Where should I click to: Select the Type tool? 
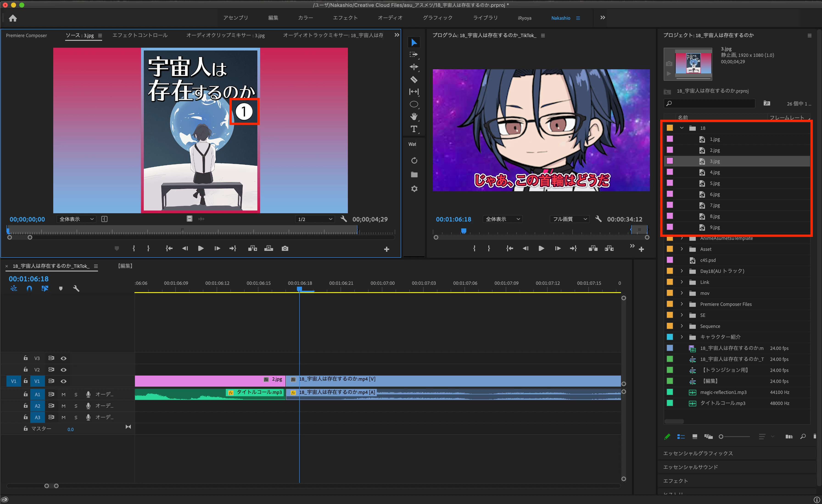point(414,129)
